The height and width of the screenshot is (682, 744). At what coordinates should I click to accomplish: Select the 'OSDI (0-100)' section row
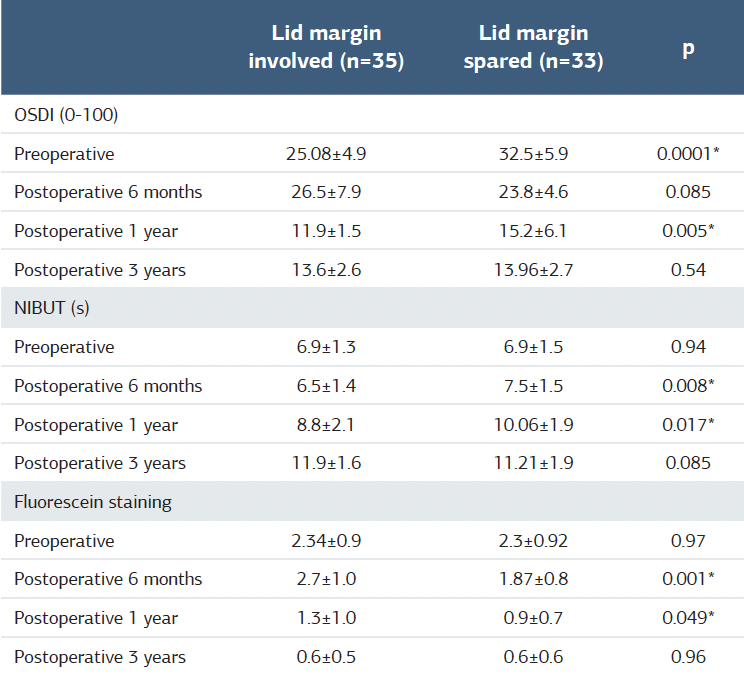click(372, 114)
